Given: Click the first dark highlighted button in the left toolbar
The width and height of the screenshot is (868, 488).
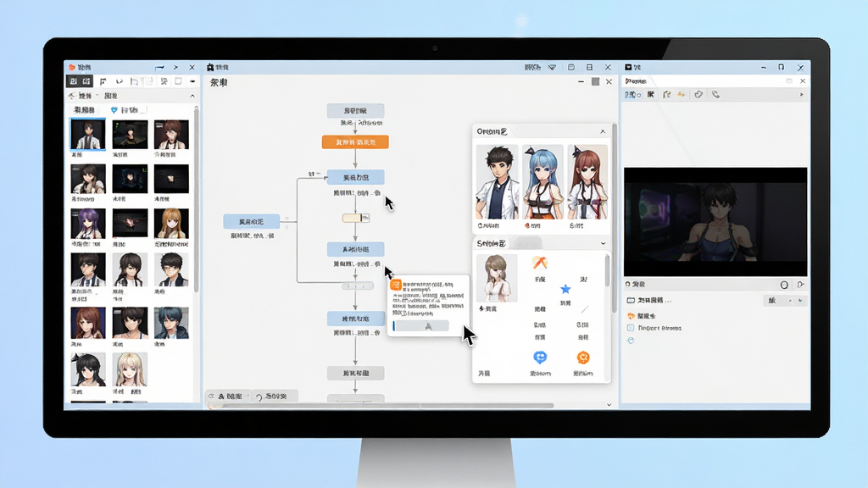Looking at the screenshot, I should point(73,81).
